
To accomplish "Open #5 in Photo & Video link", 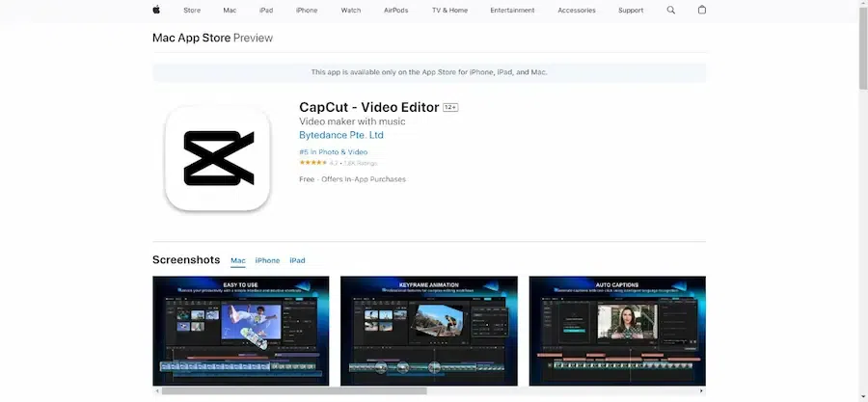I will coord(334,152).
